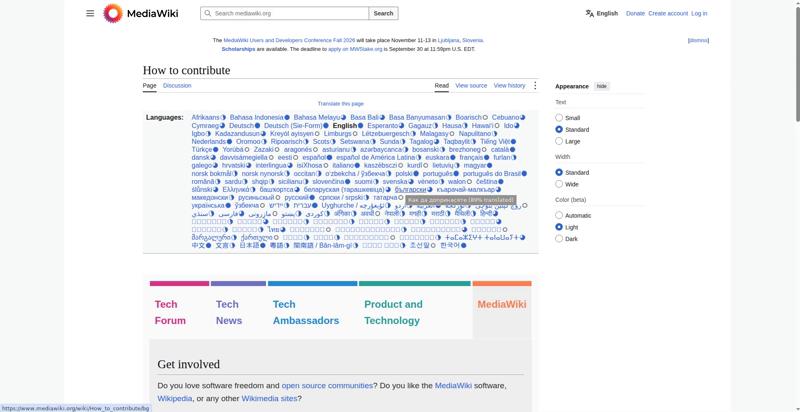The height and width of the screenshot is (412, 800).
Task: Click the search magnifier icon in search box
Action: pyautogui.click(x=207, y=13)
